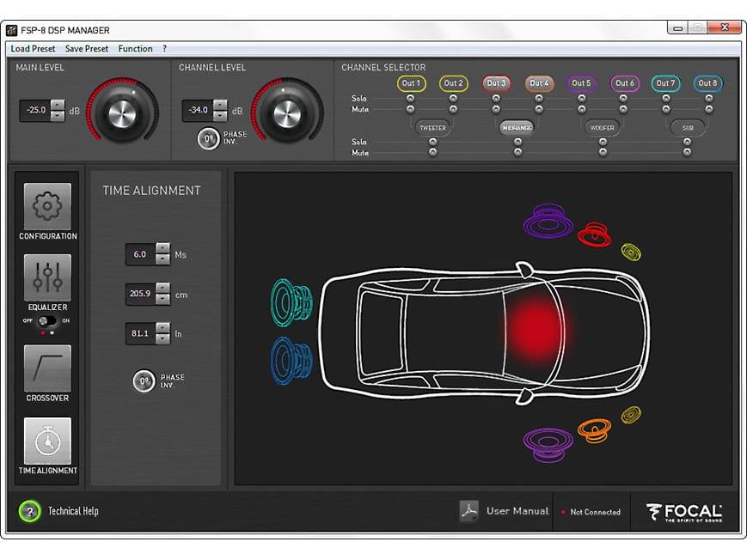
Task: Click the Channel Level volume knob
Action: pos(287,113)
